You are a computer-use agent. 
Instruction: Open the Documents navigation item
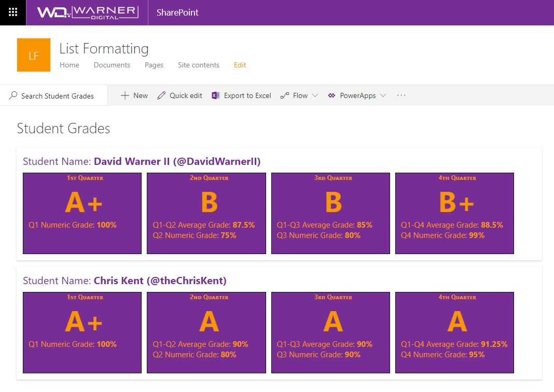(x=112, y=65)
